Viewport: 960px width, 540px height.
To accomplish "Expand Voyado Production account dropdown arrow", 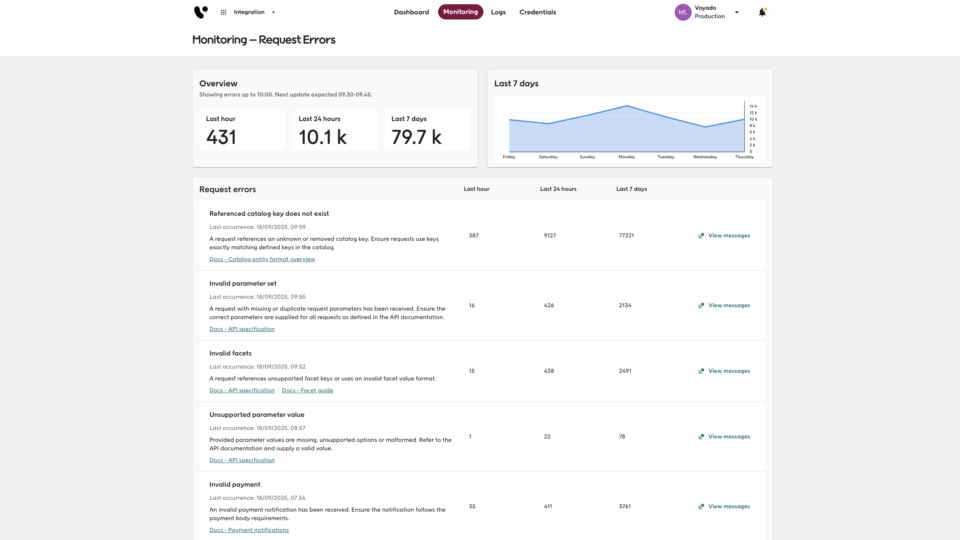I will [737, 12].
